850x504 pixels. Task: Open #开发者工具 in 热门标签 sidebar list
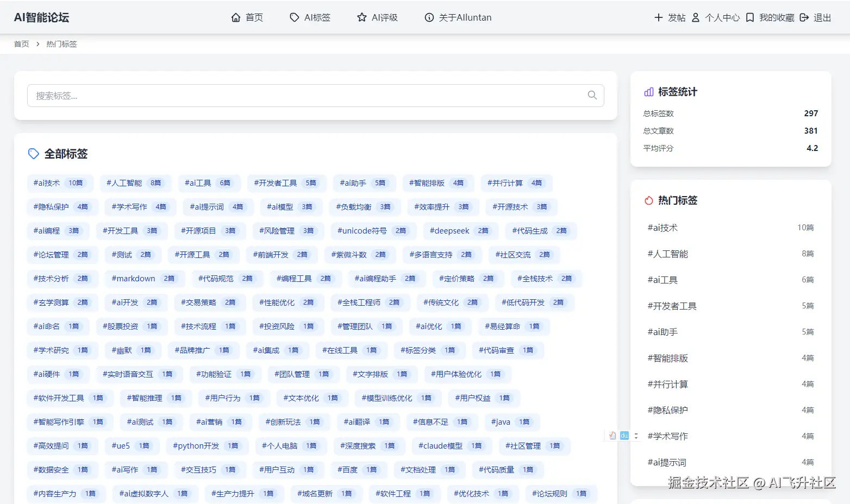[x=730, y=306]
